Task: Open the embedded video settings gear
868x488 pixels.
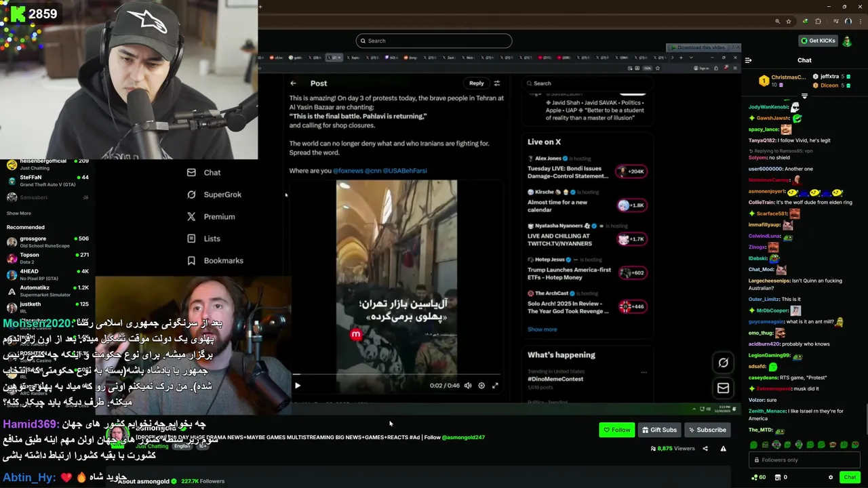Action: (x=481, y=386)
